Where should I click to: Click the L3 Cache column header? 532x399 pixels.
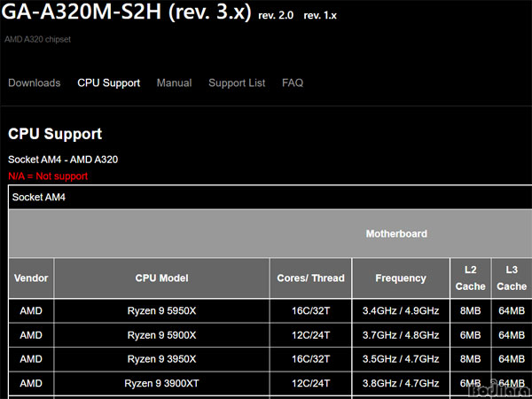pyautogui.click(x=512, y=278)
